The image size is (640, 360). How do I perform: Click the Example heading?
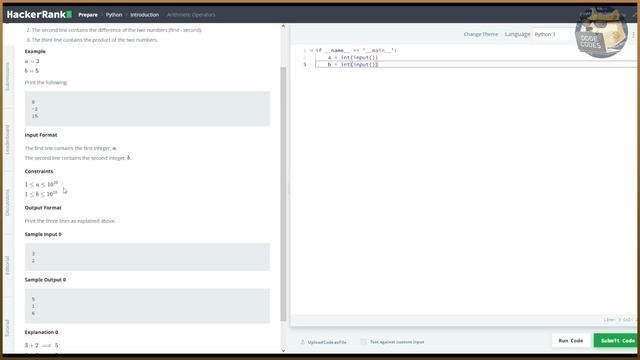click(x=35, y=51)
